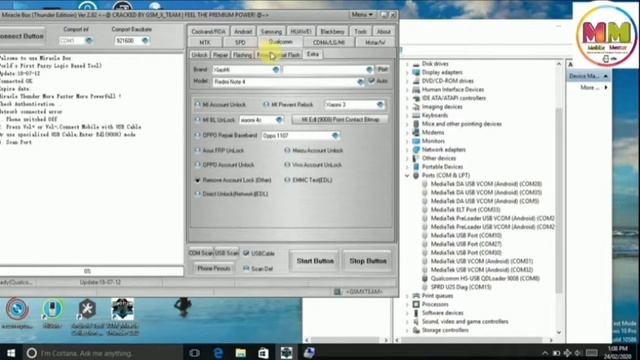Open the wrench tool desktop shortcut
This screenshot has height=360, width=640.
click(87, 309)
